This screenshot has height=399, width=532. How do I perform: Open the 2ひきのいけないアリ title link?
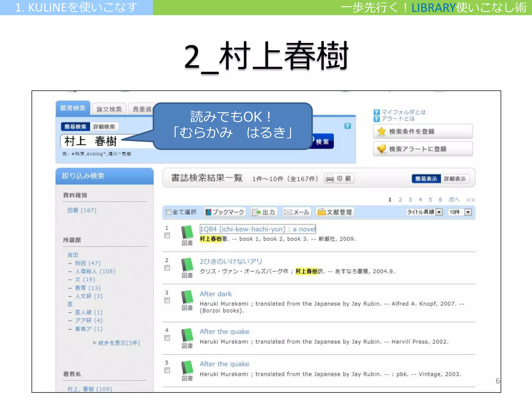[231, 261]
